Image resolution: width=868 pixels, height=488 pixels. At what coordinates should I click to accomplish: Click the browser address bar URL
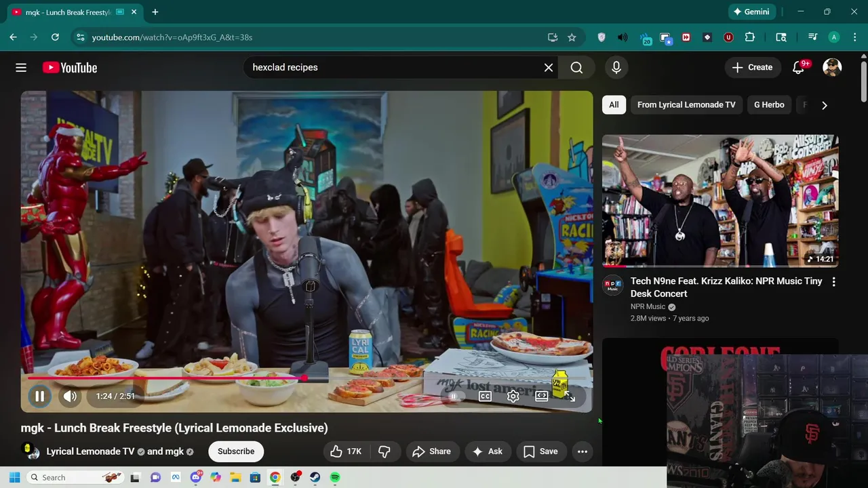[172, 37]
